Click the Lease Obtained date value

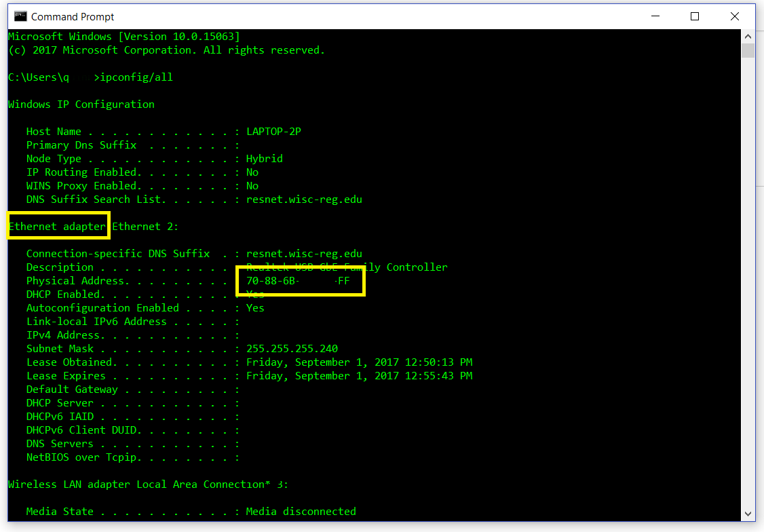[359, 362]
